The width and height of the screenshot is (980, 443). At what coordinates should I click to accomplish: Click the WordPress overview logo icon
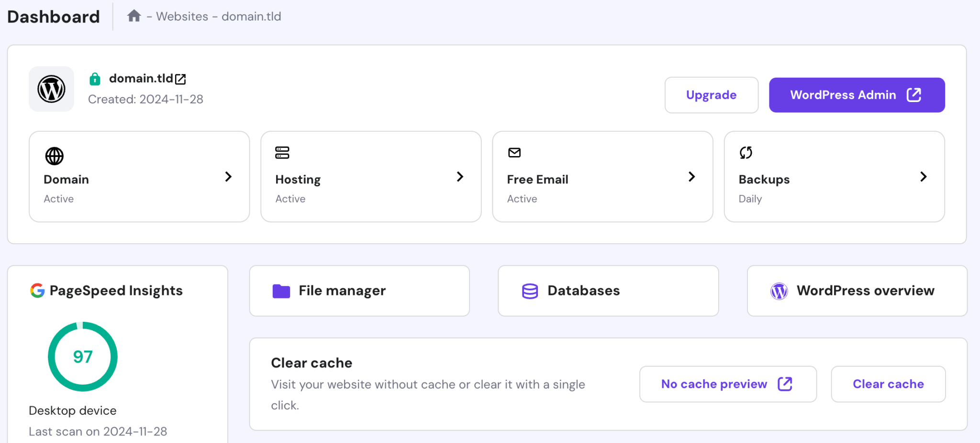(779, 291)
